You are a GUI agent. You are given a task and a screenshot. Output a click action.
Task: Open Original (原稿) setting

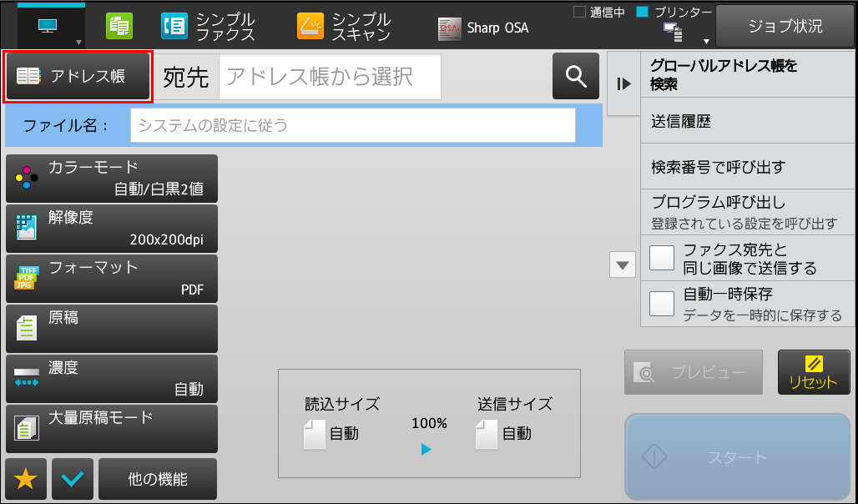tap(112, 329)
